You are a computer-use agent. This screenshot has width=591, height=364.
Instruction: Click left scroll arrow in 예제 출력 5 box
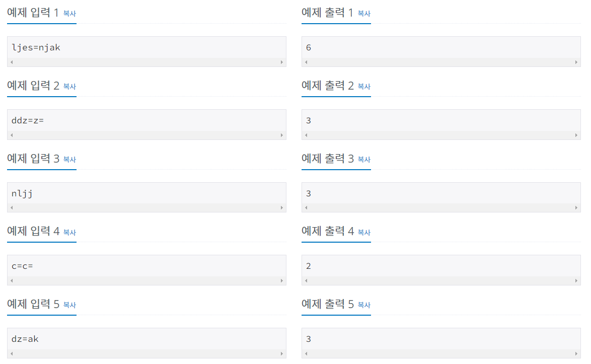306,354
